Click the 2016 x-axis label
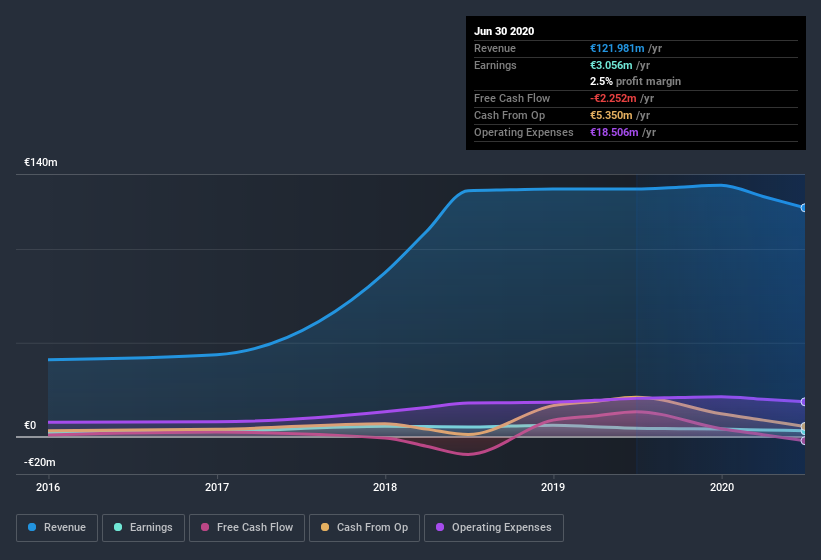The height and width of the screenshot is (560, 821). click(x=48, y=487)
